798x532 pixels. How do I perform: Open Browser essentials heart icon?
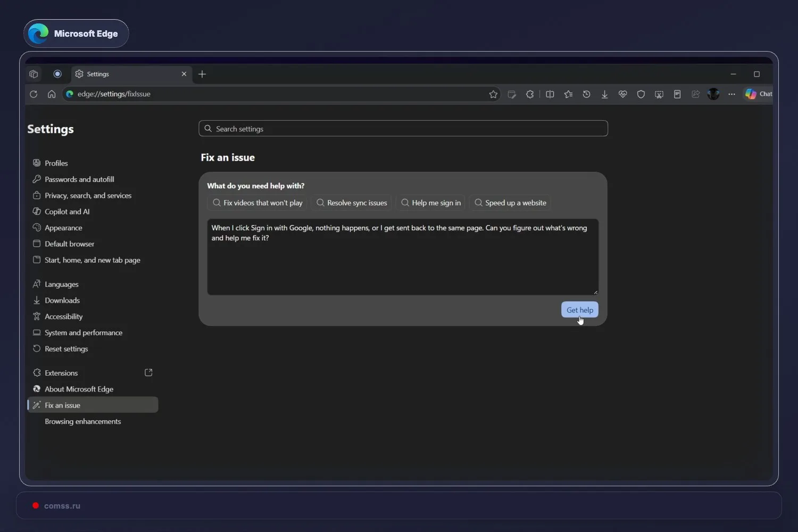click(x=622, y=94)
